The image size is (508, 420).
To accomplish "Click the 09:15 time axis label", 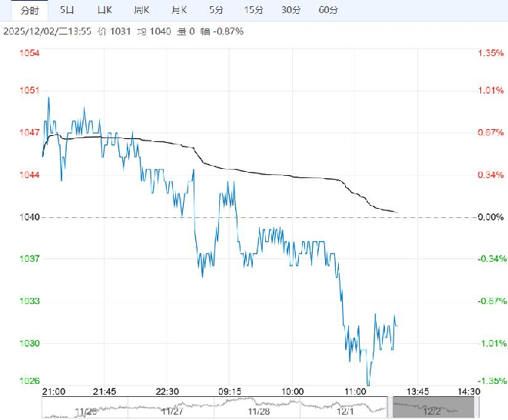I will tap(230, 391).
